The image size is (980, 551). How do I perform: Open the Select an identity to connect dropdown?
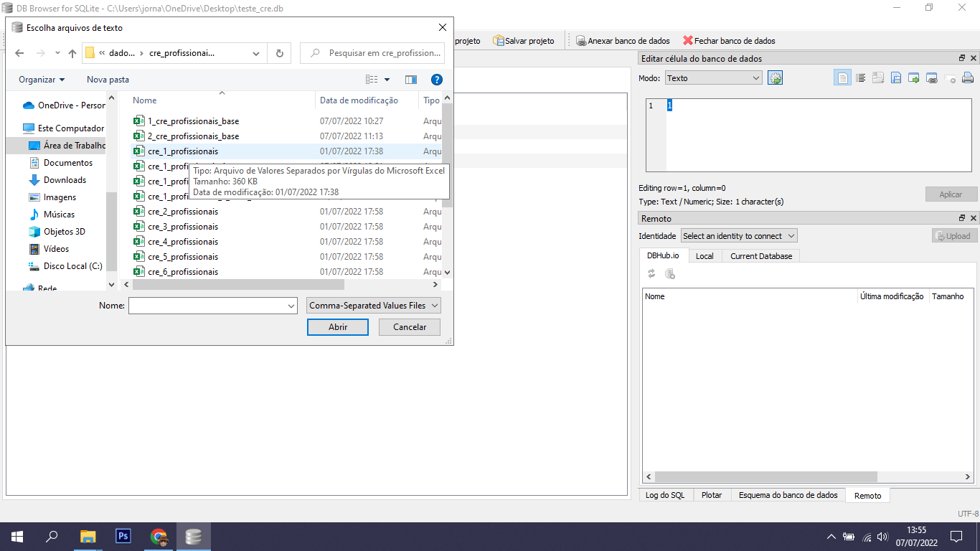tap(738, 235)
